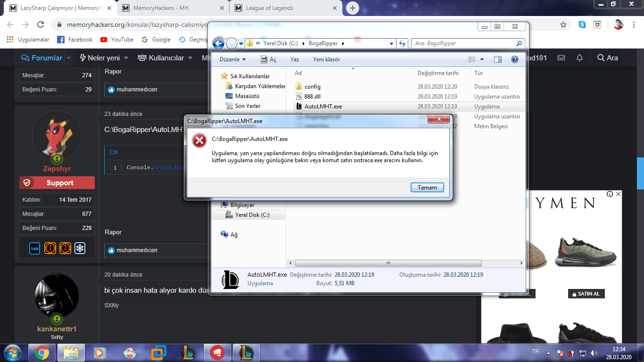This screenshot has width=644, height=362.
Task: Open Zepshyr's profile via username
Action: pyautogui.click(x=57, y=169)
